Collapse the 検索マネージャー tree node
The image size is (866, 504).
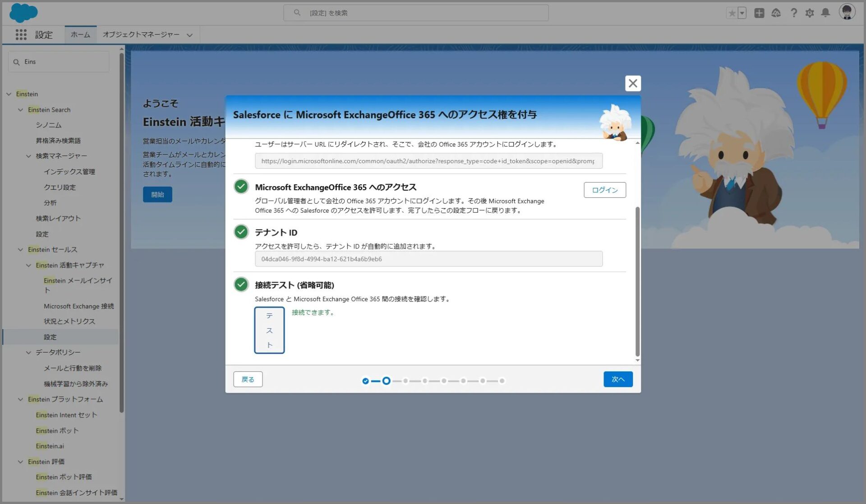[28, 156]
